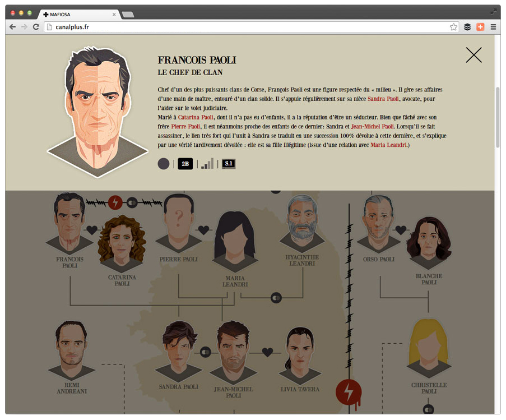Click Francois Paoli's large portrait illustration

(x=98, y=112)
